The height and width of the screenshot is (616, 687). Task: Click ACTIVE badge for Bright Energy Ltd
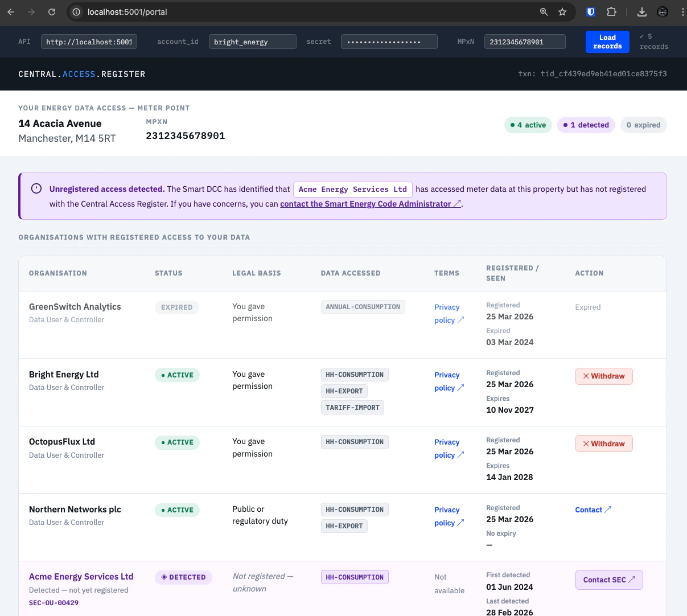(x=177, y=375)
